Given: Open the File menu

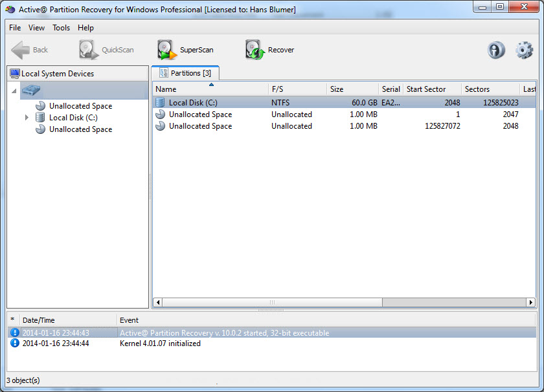Looking at the screenshot, I should [x=15, y=28].
